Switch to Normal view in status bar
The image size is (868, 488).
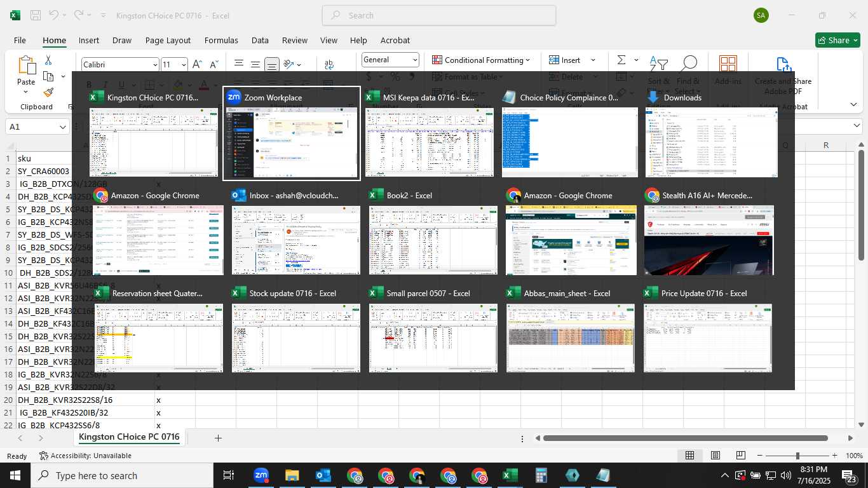689,456
